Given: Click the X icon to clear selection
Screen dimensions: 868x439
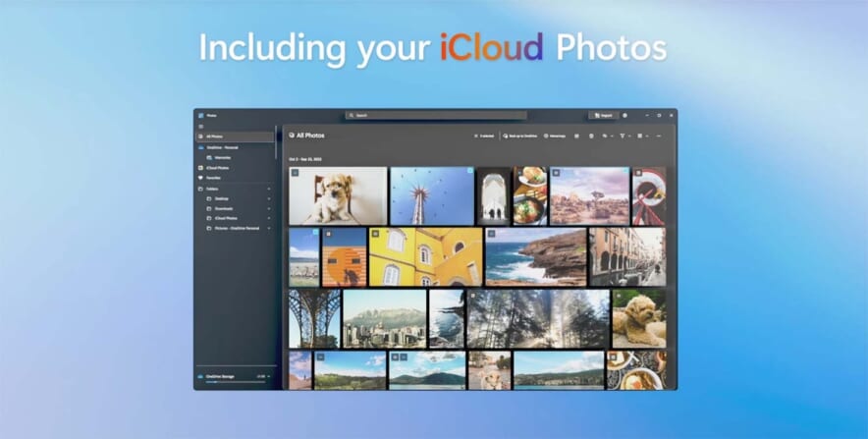Looking at the screenshot, I should click(x=476, y=136).
